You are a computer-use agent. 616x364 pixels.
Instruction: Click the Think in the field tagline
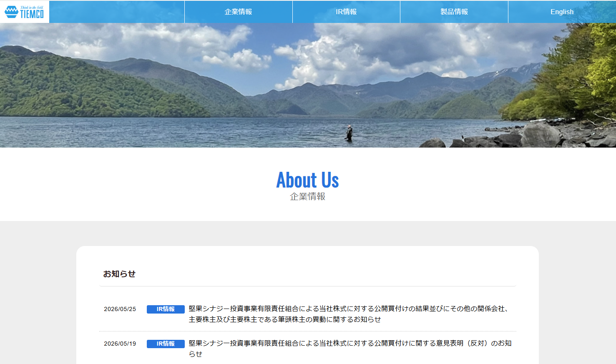[x=32, y=8]
